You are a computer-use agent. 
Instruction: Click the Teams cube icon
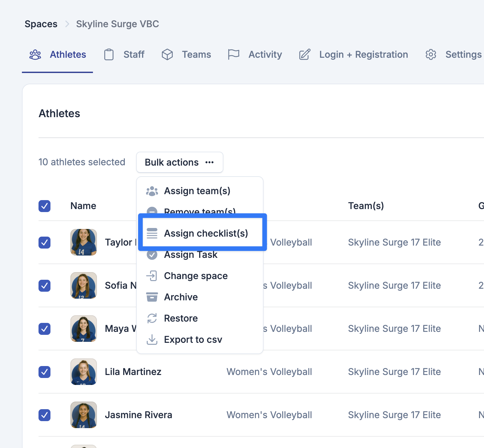pyautogui.click(x=167, y=54)
